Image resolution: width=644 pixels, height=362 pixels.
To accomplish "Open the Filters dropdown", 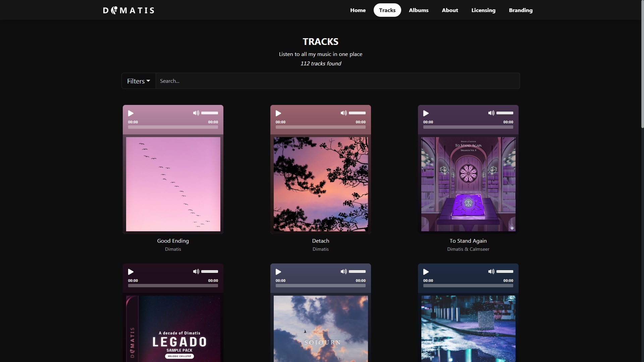I will point(139,81).
